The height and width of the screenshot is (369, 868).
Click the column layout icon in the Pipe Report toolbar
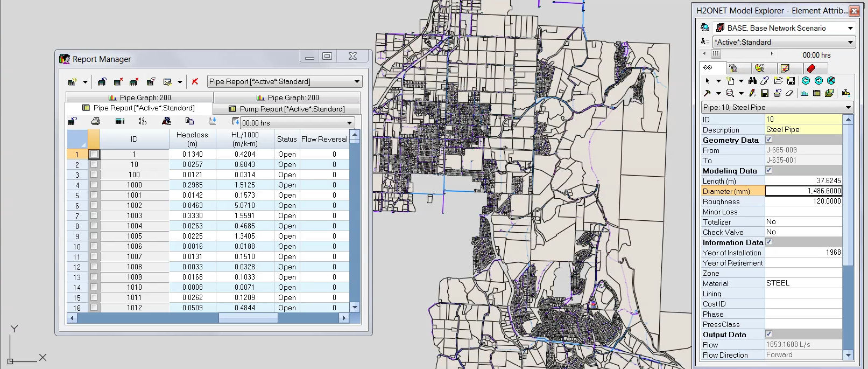(120, 121)
